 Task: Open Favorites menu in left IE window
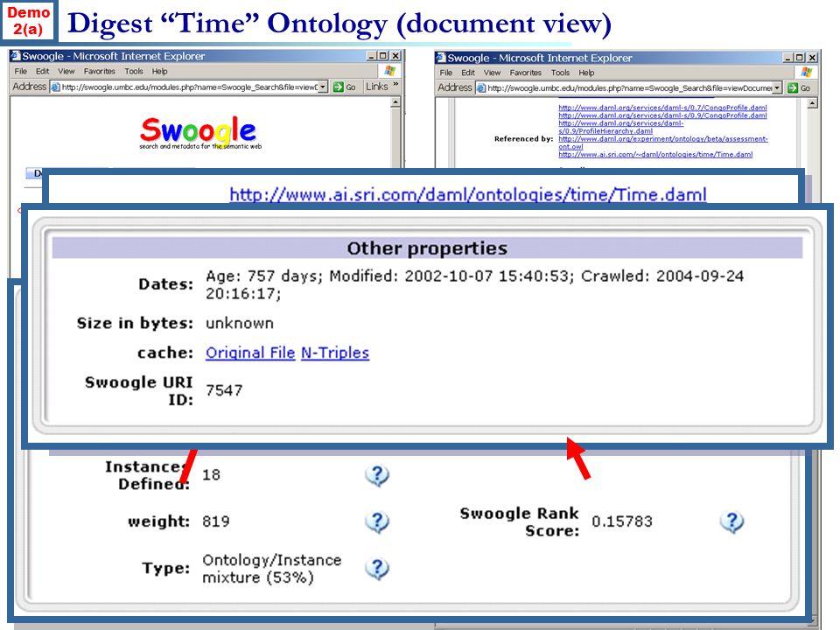tap(99, 71)
